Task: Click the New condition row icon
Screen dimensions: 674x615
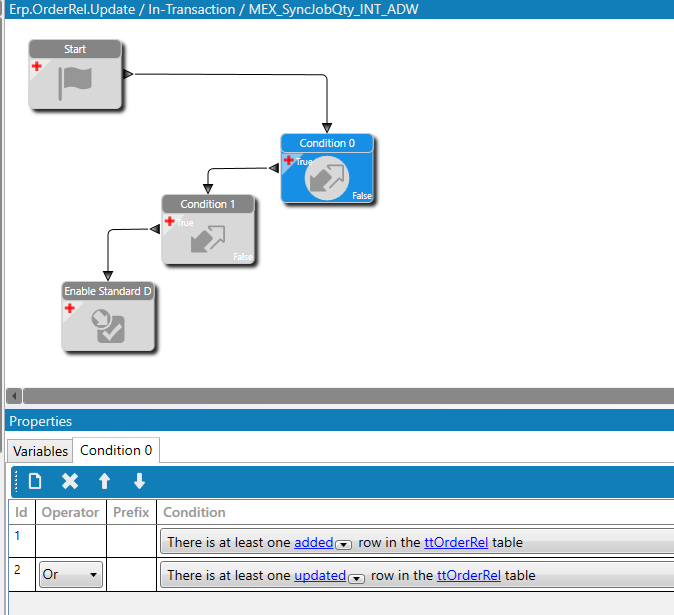Action: pyautogui.click(x=35, y=481)
